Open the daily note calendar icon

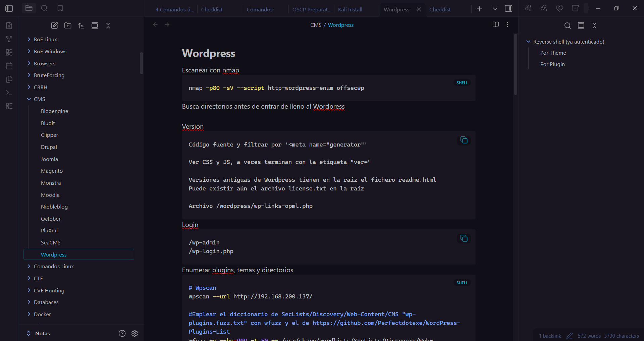click(9, 66)
